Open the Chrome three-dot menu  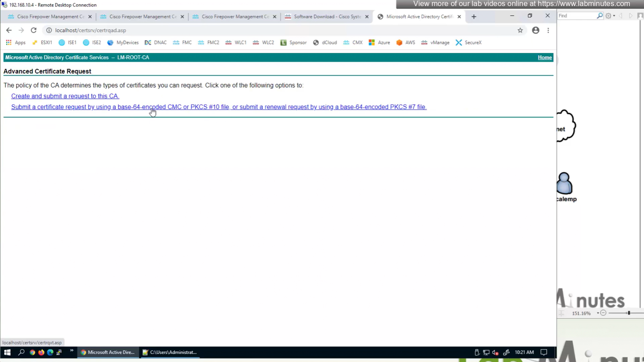click(548, 30)
